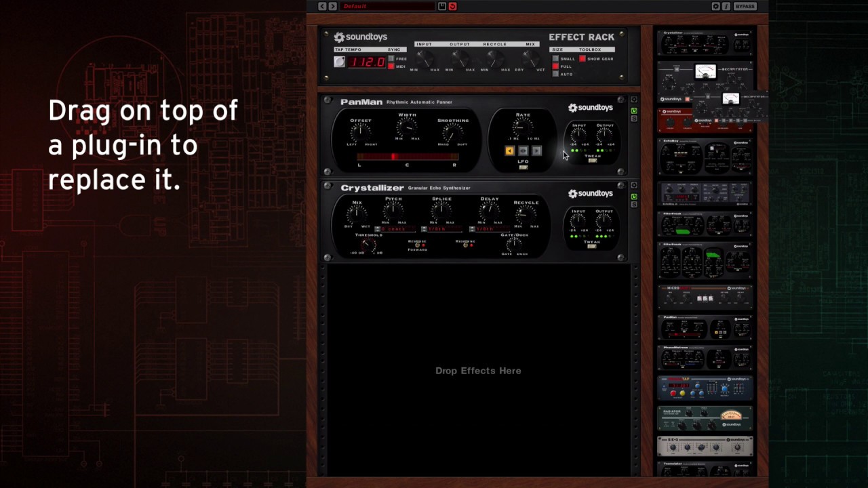The height and width of the screenshot is (488, 868).
Task: Click the Crystallizer Recycle knob
Action: click(x=525, y=216)
